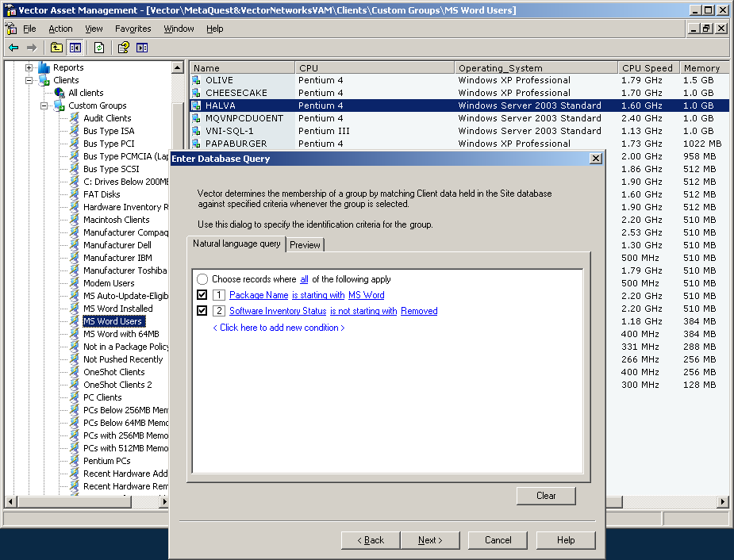
Task: Collapse the Clients tree node
Action: [x=29, y=80]
